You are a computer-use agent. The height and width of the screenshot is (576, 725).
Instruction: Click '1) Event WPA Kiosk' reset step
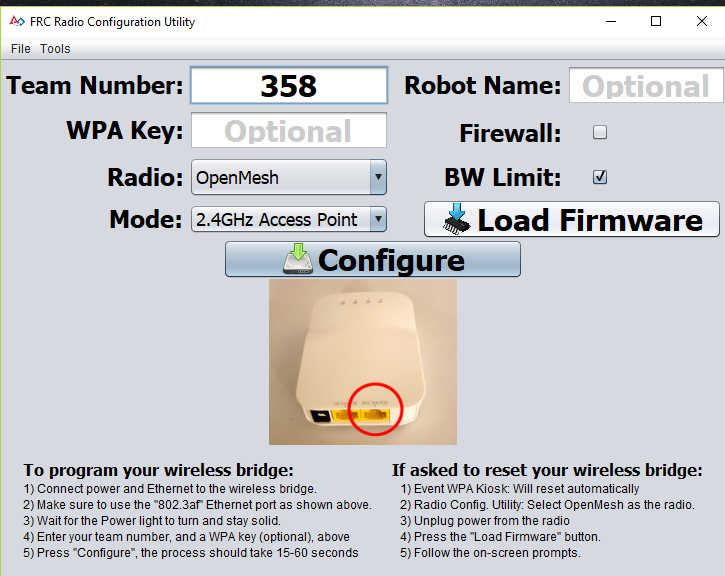[x=520, y=489]
